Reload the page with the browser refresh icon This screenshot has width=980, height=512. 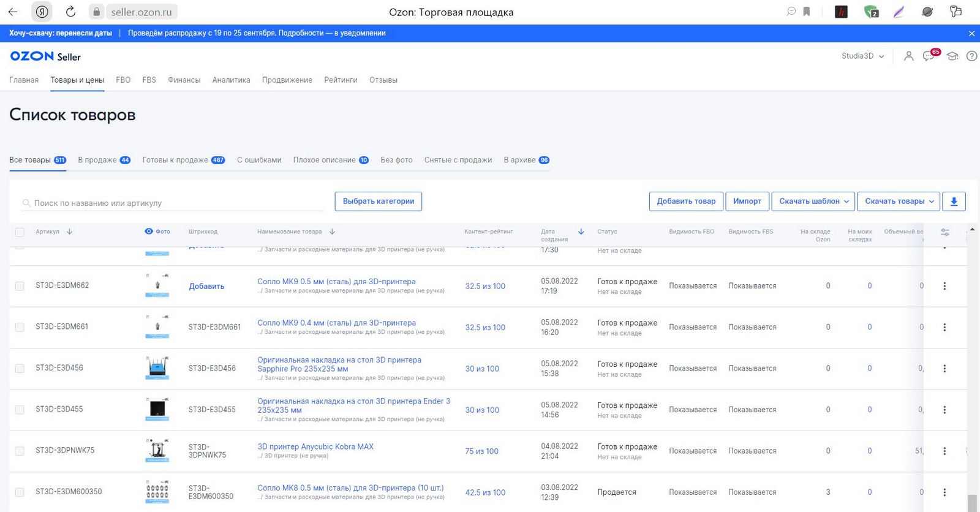(x=70, y=12)
